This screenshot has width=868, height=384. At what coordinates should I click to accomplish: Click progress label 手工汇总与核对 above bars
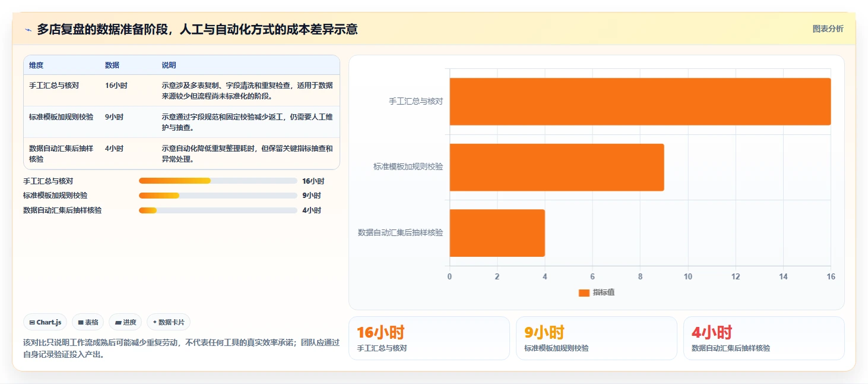(x=48, y=181)
